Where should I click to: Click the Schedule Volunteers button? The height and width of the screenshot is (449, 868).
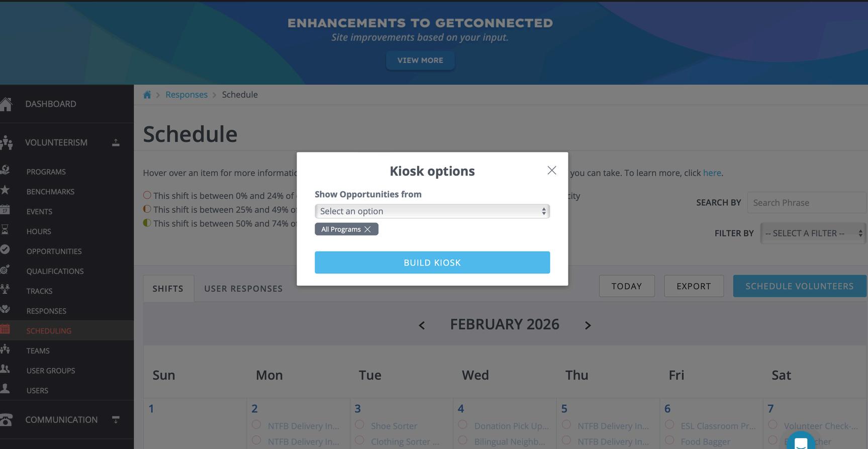[x=799, y=286]
